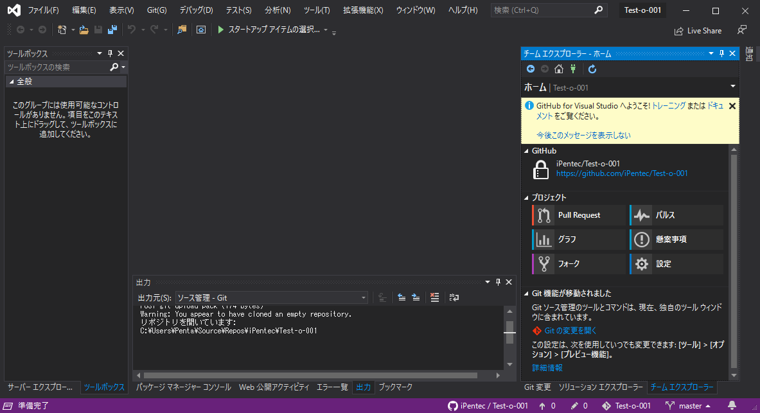Click the green Start debugging arrow

coord(221,30)
